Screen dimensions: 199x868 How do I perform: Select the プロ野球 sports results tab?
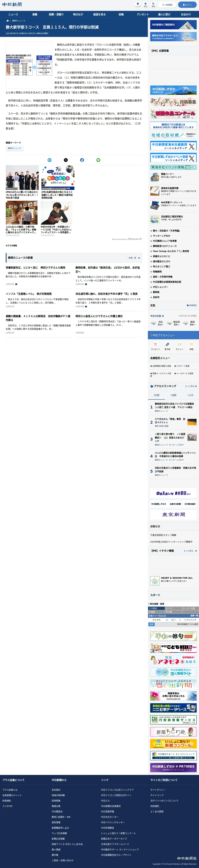coord(157,608)
